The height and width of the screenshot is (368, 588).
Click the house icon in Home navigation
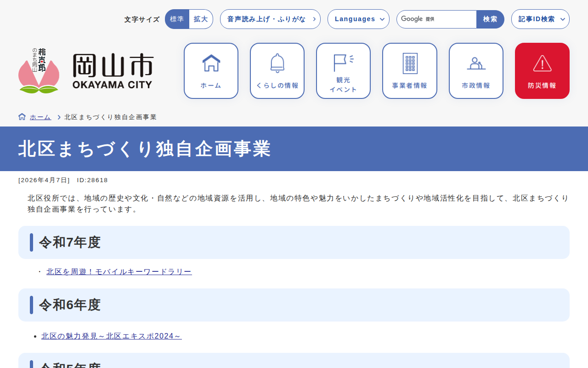point(211,63)
